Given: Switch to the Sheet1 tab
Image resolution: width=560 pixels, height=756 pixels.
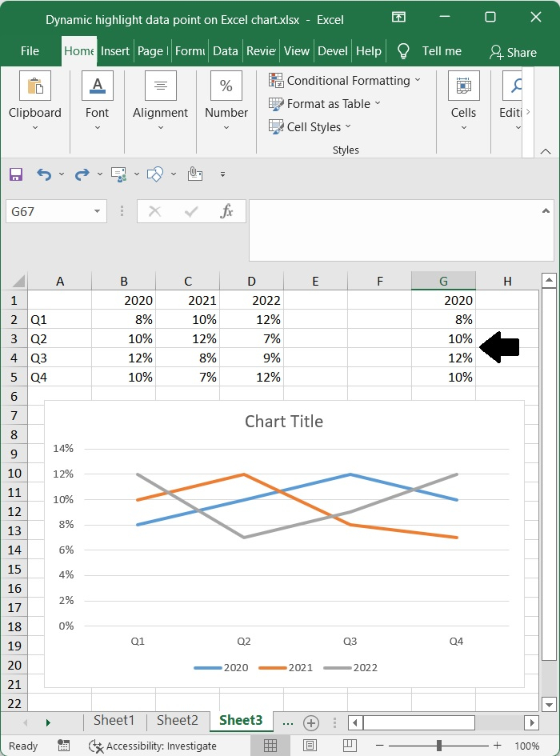Looking at the screenshot, I should (x=114, y=720).
